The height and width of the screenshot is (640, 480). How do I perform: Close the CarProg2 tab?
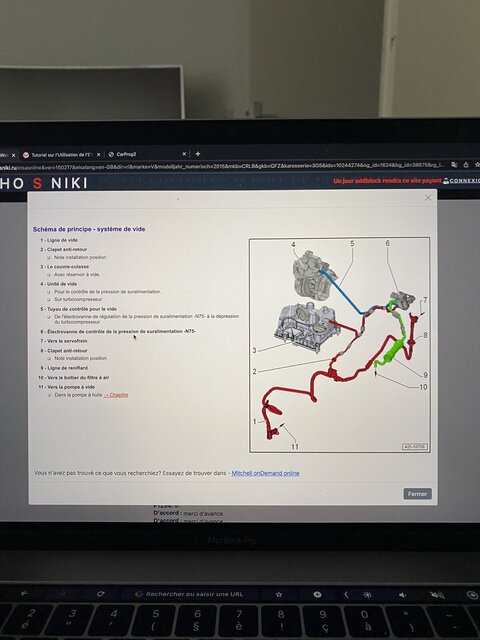(x=184, y=154)
